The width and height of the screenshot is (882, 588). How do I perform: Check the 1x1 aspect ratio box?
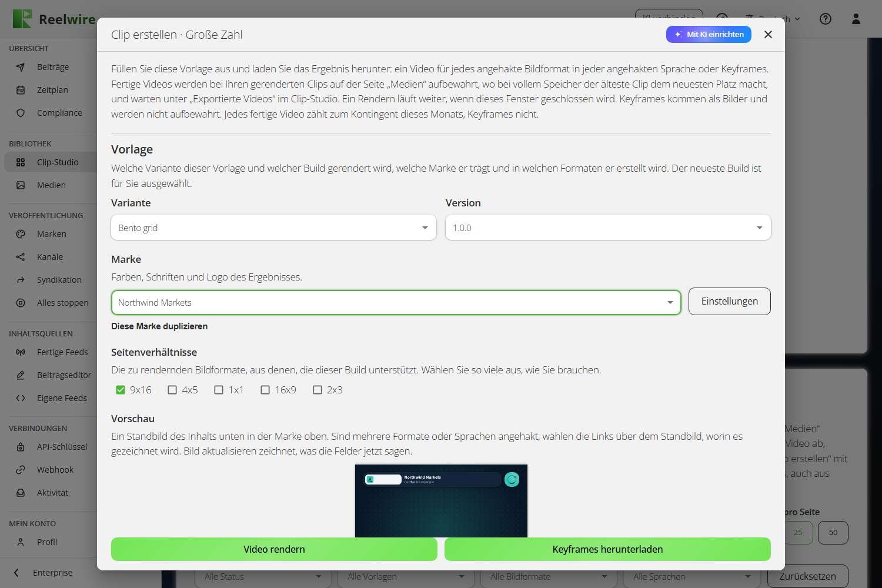219,390
